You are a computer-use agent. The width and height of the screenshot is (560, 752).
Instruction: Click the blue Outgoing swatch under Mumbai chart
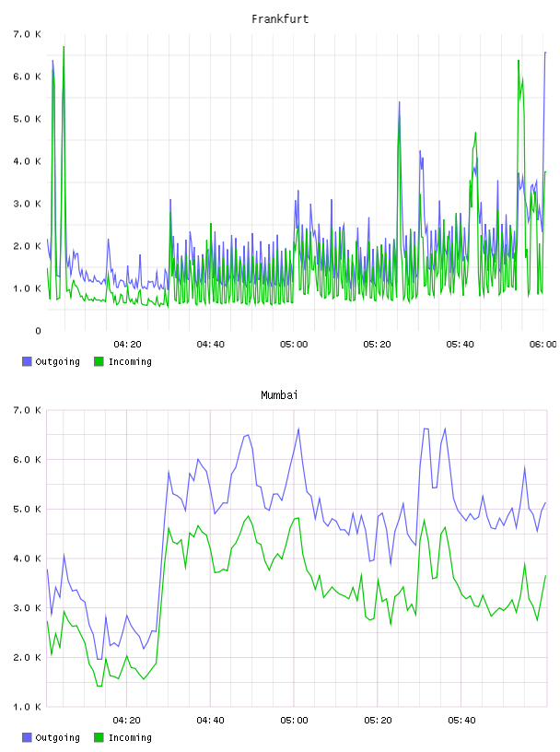(27, 737)
